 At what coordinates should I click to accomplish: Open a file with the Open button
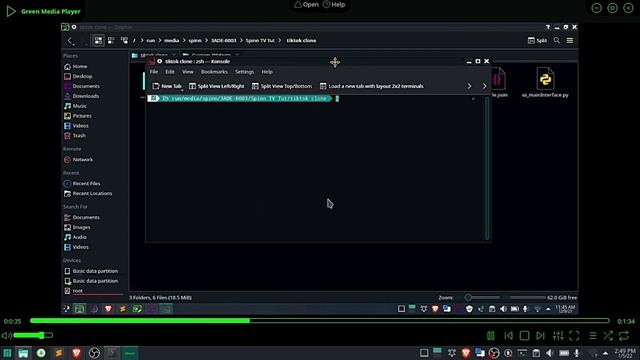coord(307,4)
